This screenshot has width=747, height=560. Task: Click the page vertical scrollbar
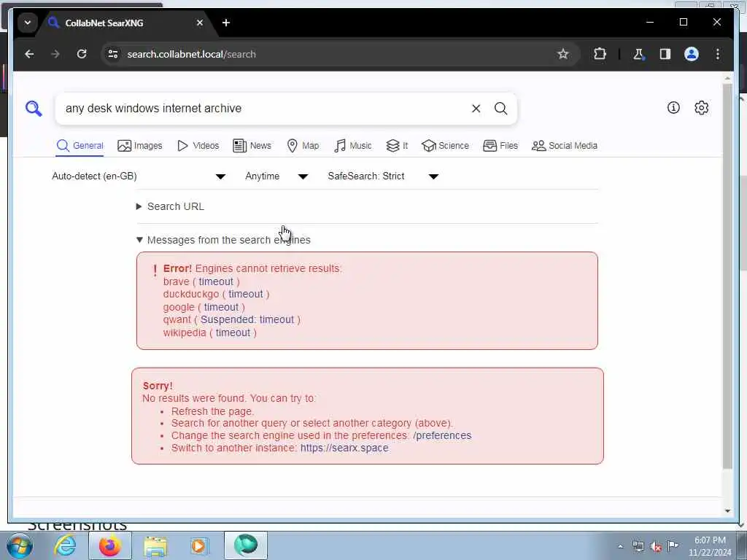coord(727,276)
